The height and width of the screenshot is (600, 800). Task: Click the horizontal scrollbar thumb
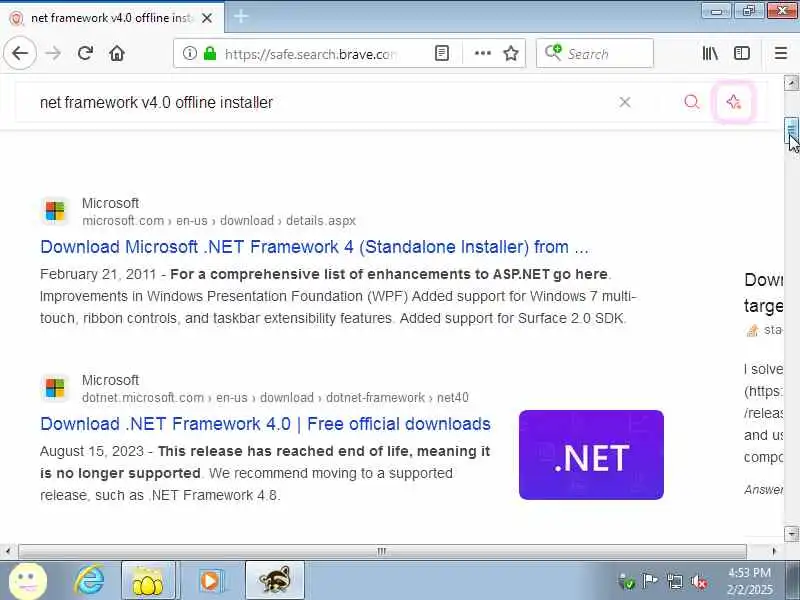pos(382,551)
